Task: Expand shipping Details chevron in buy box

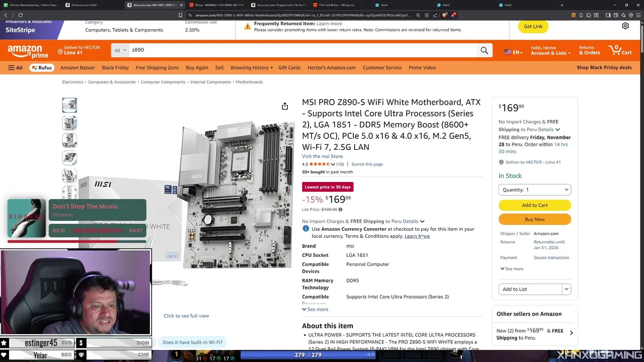Action: (x=557, y=130)
